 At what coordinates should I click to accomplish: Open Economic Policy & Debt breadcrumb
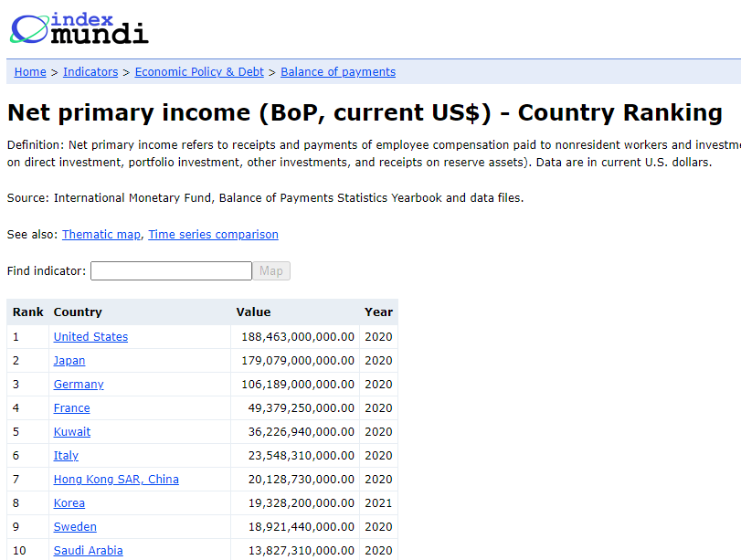pos(199,72)
